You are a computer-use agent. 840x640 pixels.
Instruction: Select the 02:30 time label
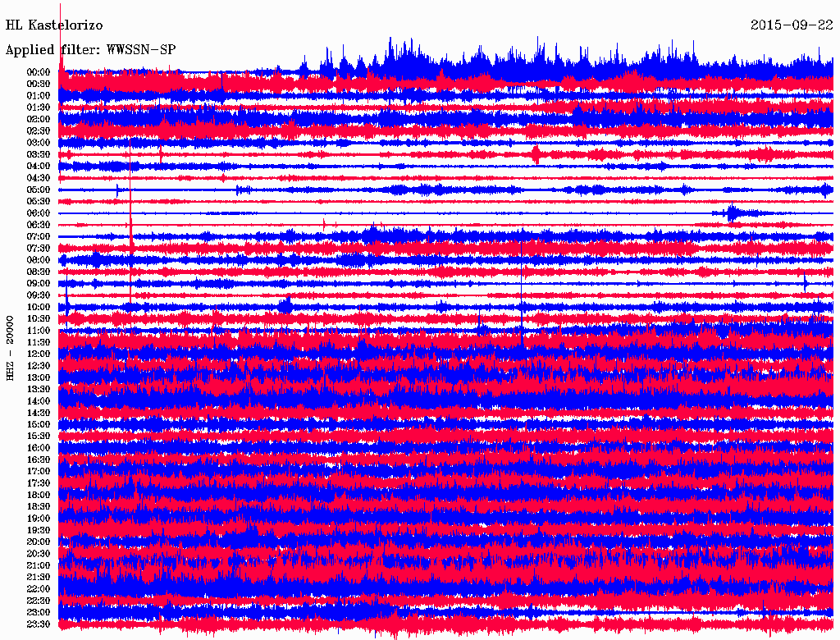(39, 130)
